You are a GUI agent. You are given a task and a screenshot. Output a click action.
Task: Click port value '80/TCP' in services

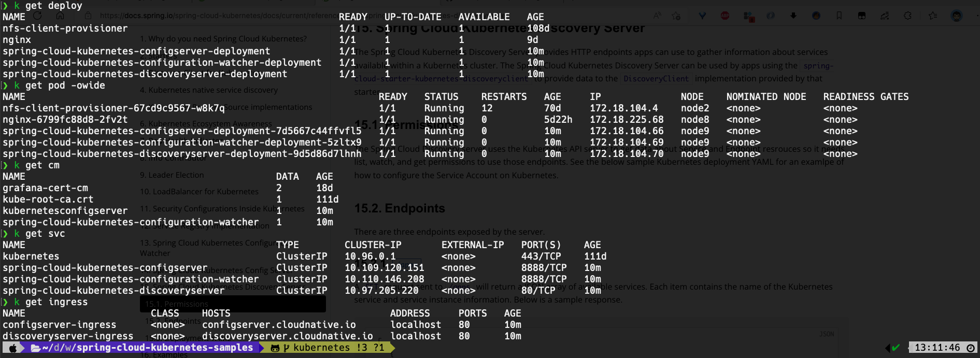(x=538, y=291)
